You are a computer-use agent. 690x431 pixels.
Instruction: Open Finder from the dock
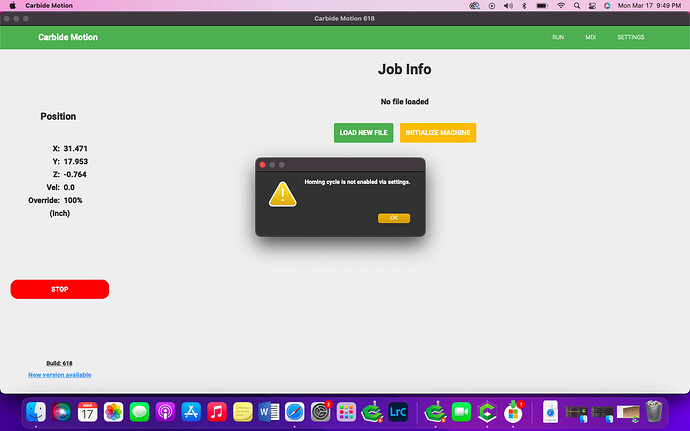36,412
